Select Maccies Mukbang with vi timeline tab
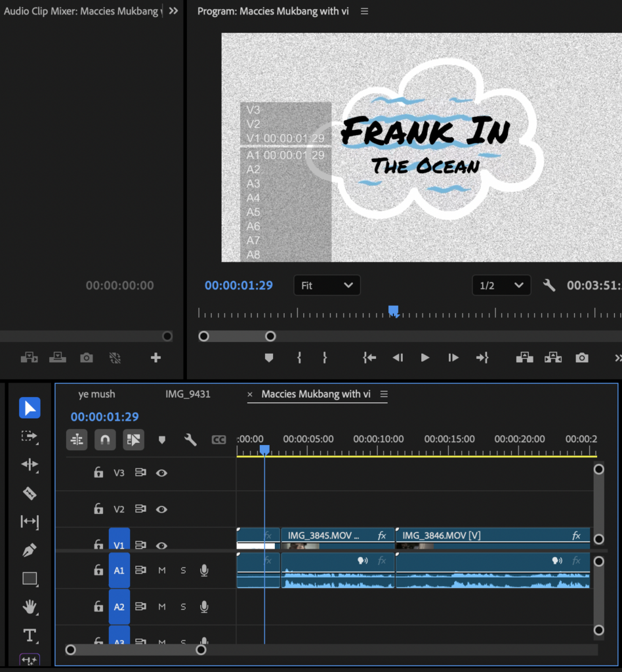The width and height of the screenshot is (622, 672). [316, 394]
